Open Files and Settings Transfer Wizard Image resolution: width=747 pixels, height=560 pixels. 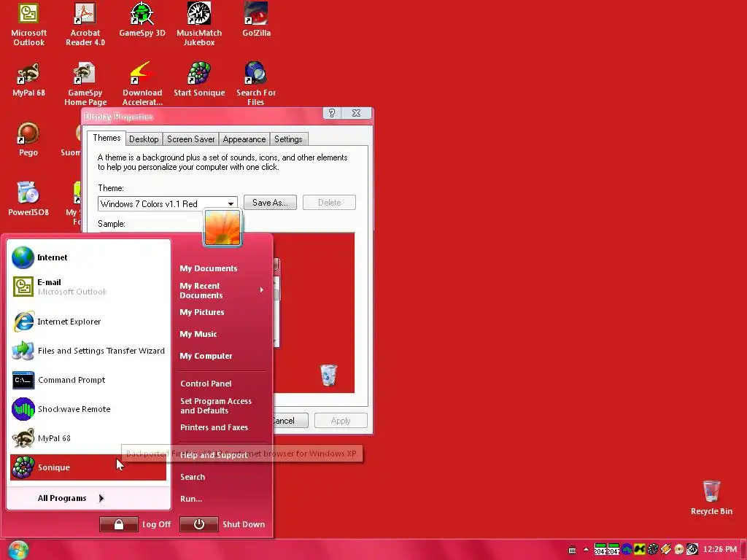pyautogui.click(x=88, y=351)
